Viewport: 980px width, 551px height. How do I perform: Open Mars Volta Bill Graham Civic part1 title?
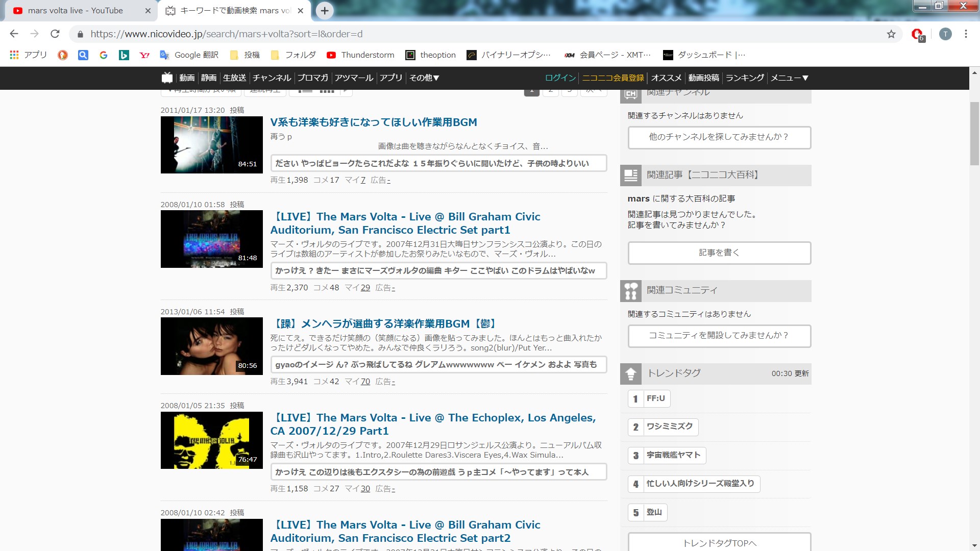pos(405,223)
